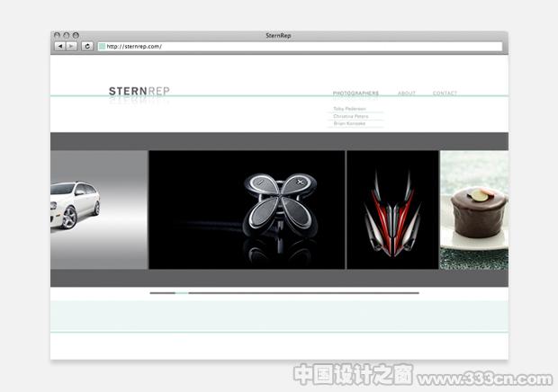The width and height of the screenshot is (558, 392).
Task: Click the browser back arrow button
Action: click(59, 46)
